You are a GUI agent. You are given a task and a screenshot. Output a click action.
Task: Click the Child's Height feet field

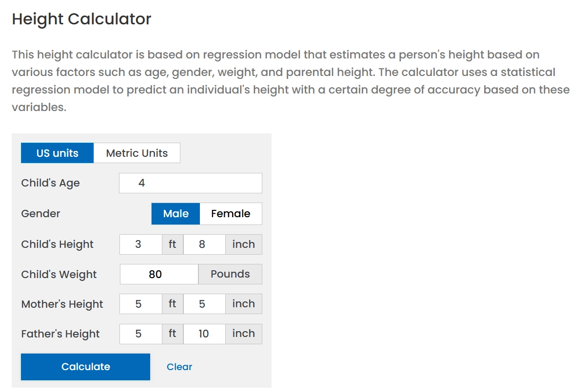[140, 244]
